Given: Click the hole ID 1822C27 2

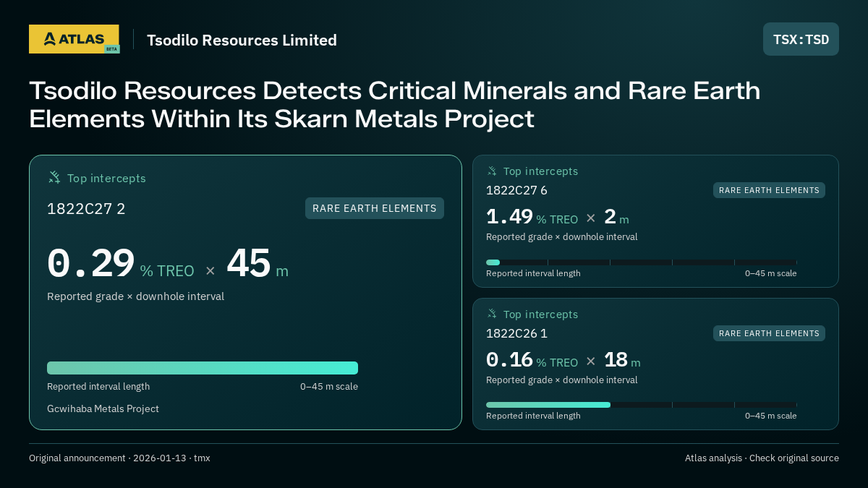Looking at the screenshot, I should (x=86, y=209).
